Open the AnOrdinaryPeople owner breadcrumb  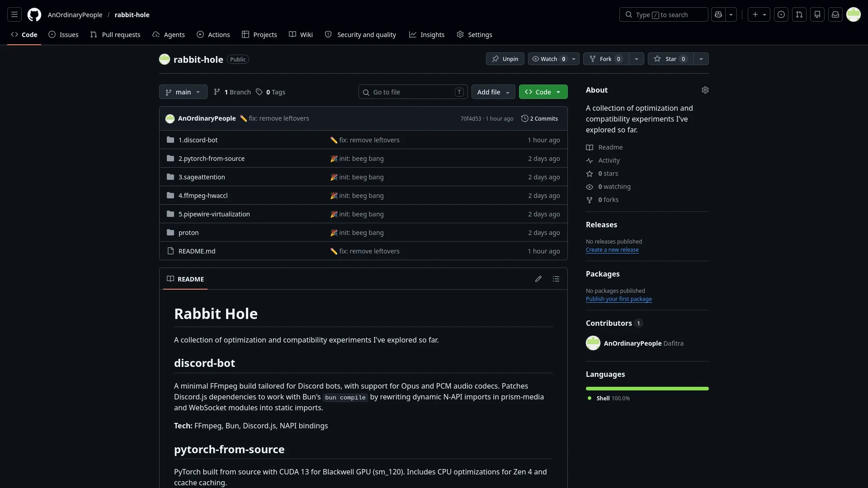[x=75, y=14]
